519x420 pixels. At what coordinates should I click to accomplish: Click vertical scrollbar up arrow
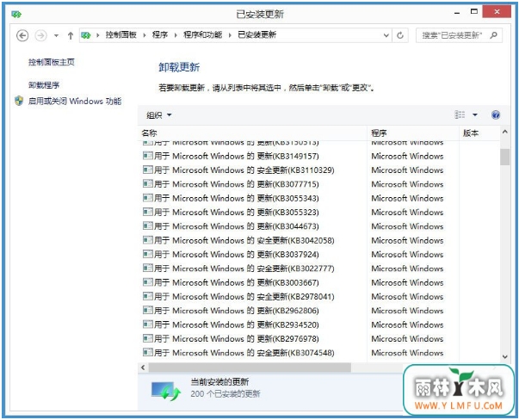coord(504,132)
